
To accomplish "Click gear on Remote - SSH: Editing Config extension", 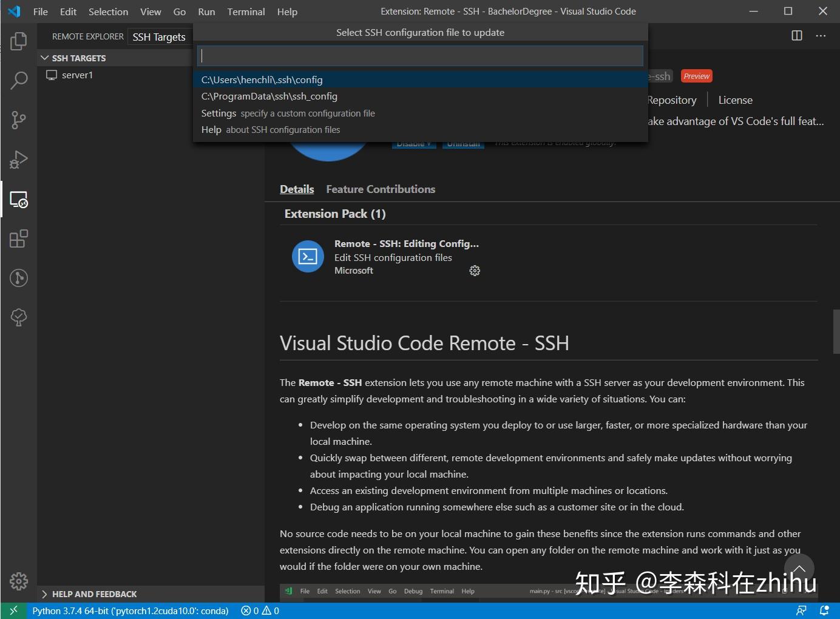I will click(475, 271).
